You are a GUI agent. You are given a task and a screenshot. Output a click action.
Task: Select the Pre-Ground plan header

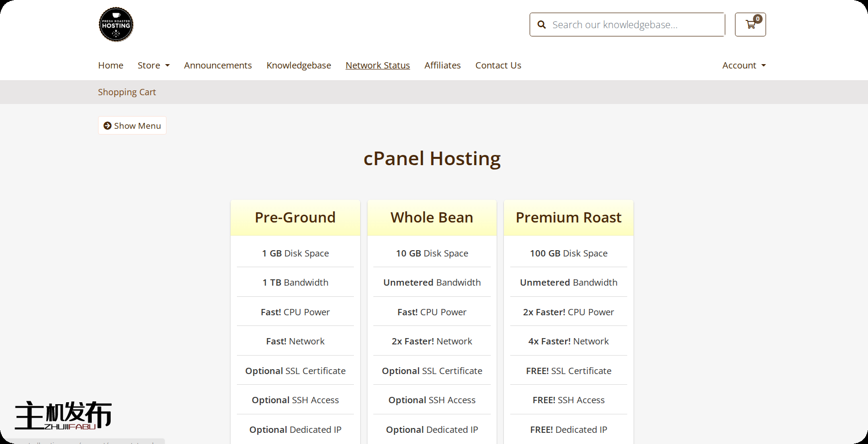click(x=295, y=218)
